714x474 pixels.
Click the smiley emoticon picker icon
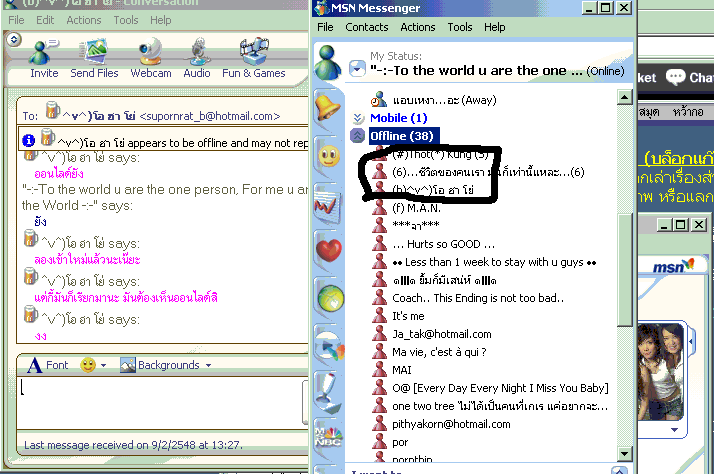pyautogui.click(x=88, y=365)
